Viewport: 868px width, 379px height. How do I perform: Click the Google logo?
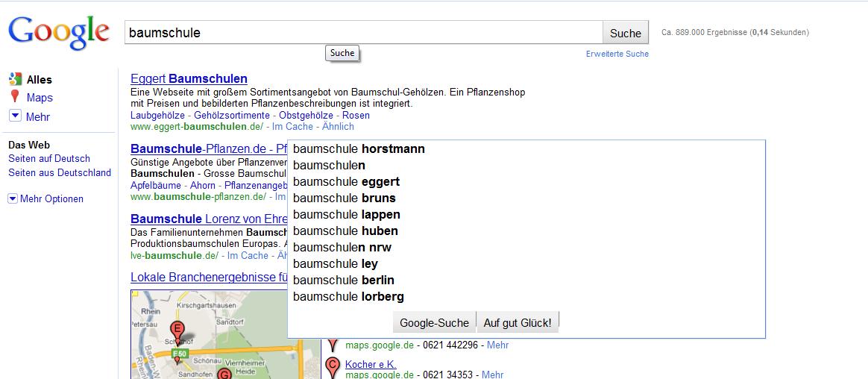tap(59, 33)
